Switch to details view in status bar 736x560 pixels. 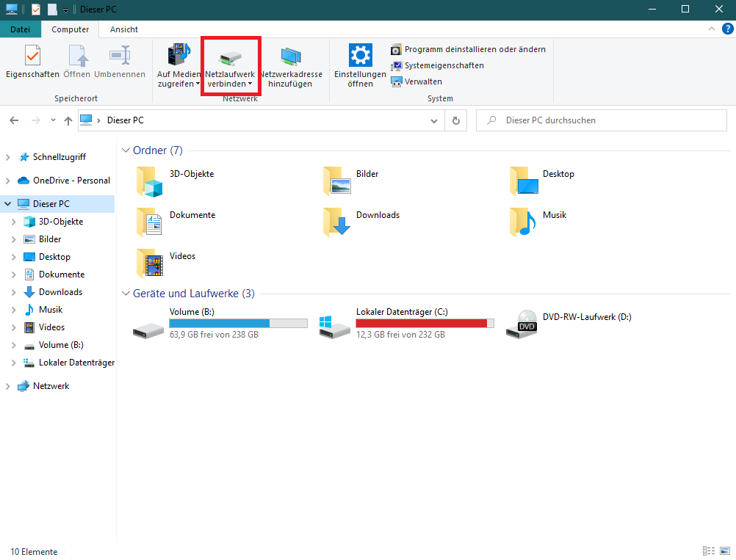click(x=709, y=551)
